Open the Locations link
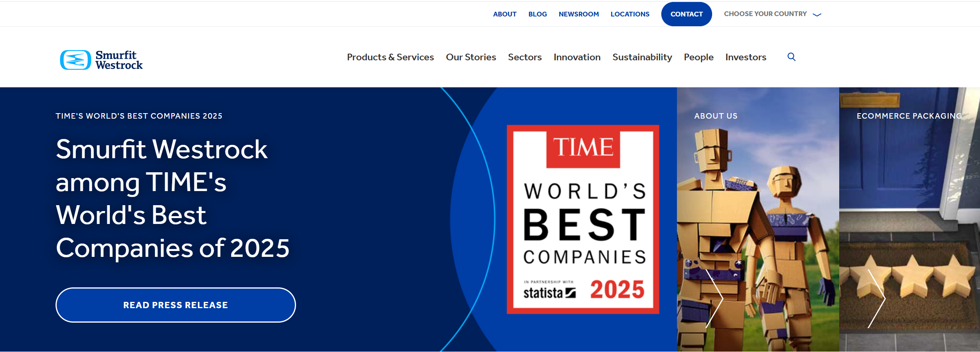 pos(630,14)
